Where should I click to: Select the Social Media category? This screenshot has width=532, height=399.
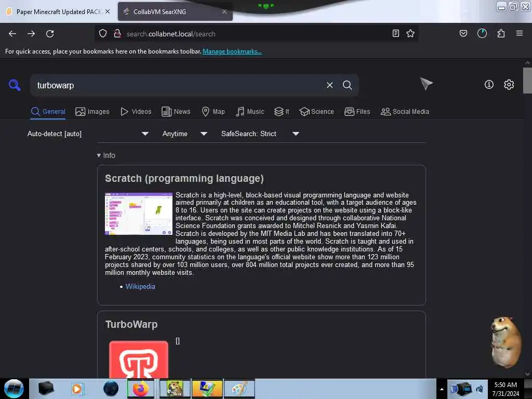(x=405, y=112)
